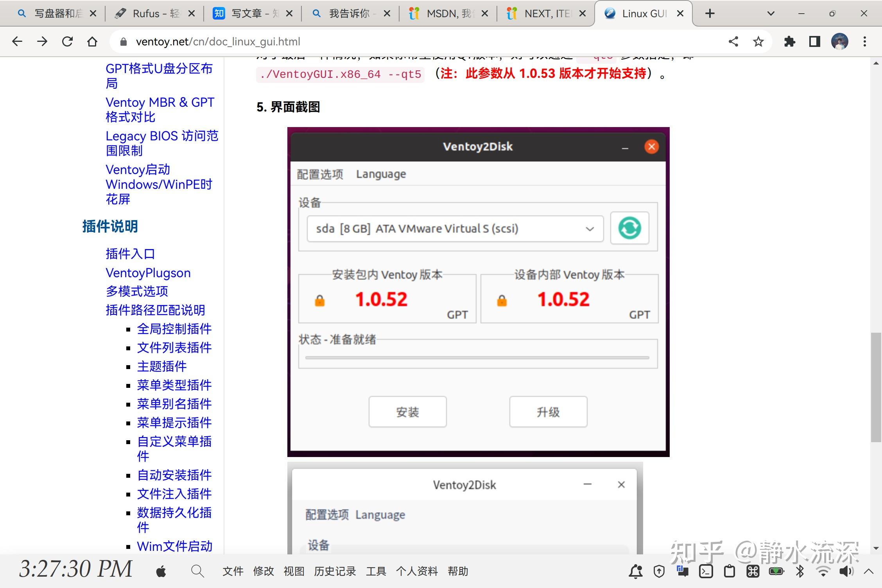Screen dimensions: 882x588
Task: Open the terminal icon in system tray
Action: pos(706,572)
